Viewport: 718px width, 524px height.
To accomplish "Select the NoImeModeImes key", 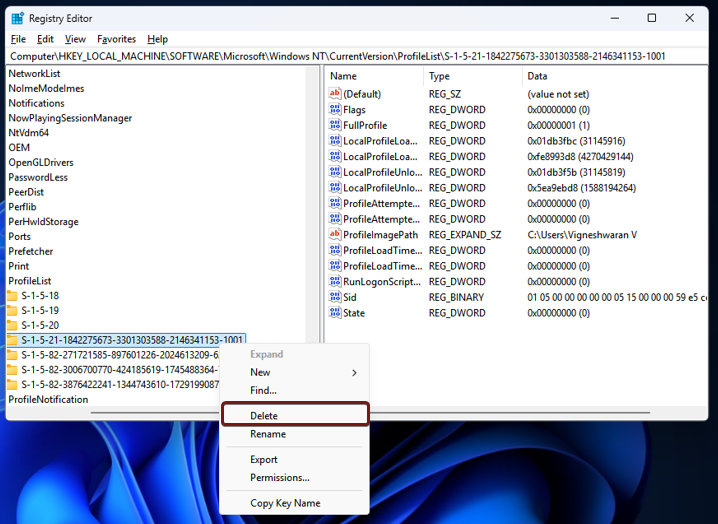I will point(46,88).
